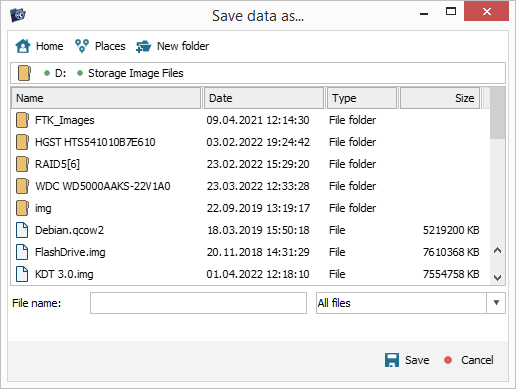
Task: Click the vertical scrollbar thumb
Action: (x=497, y=113)
